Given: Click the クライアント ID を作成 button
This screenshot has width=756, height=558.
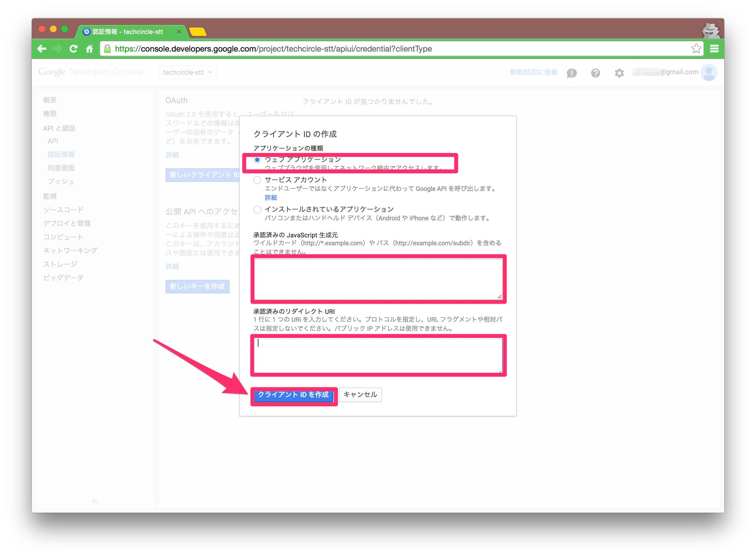Looking at the screenshot, I should 294,395.
